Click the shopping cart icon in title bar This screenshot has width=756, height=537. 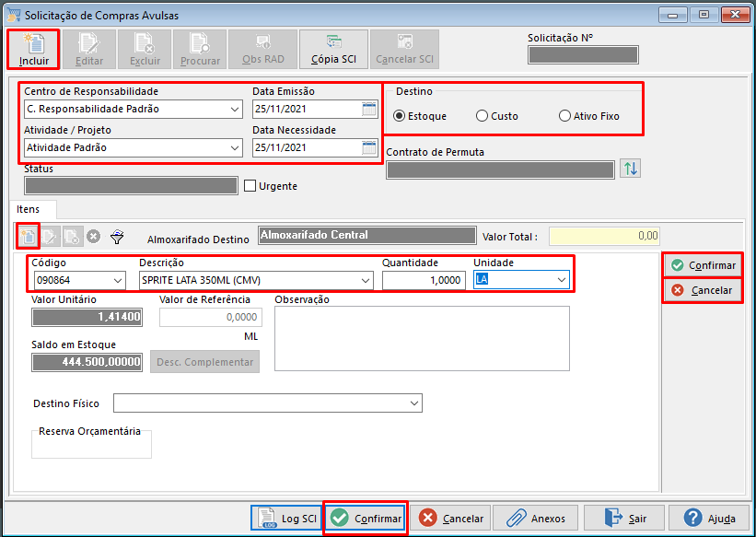click(14, 15)
